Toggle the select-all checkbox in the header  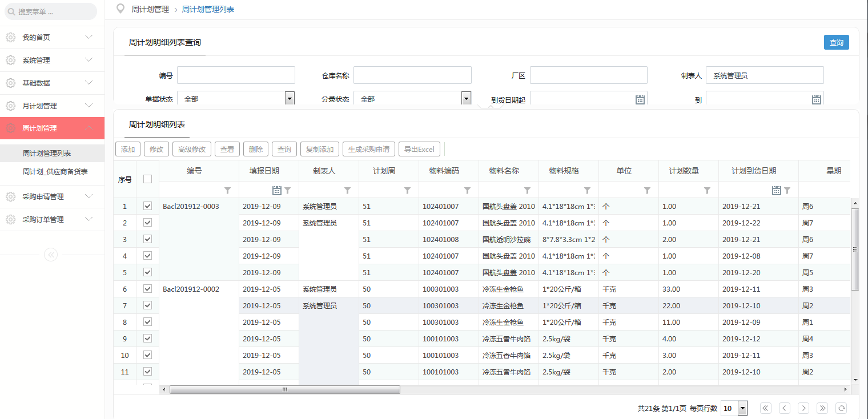tap(147, 179)
